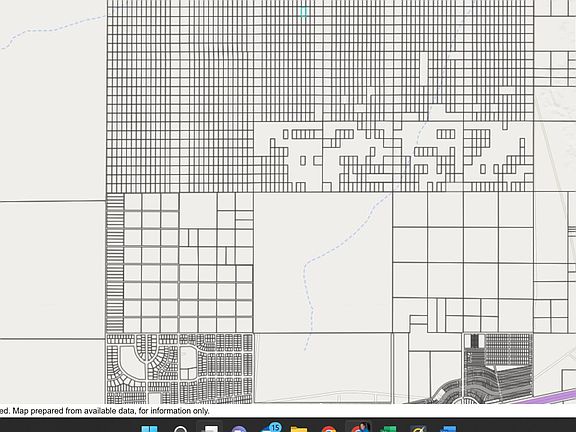
Task: Select the cyan highlighted parcel on map
Action: pyautogui.click(x=303, y=12)
